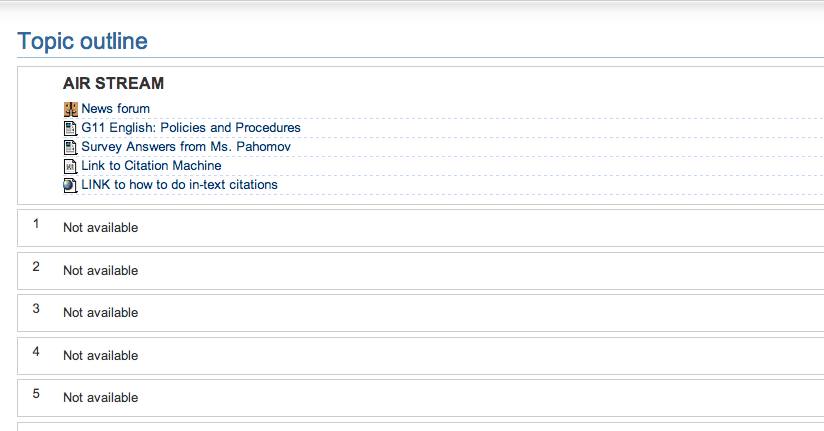Select section number 1
Screen dimensions: 824x431
[x=36, y=224]
